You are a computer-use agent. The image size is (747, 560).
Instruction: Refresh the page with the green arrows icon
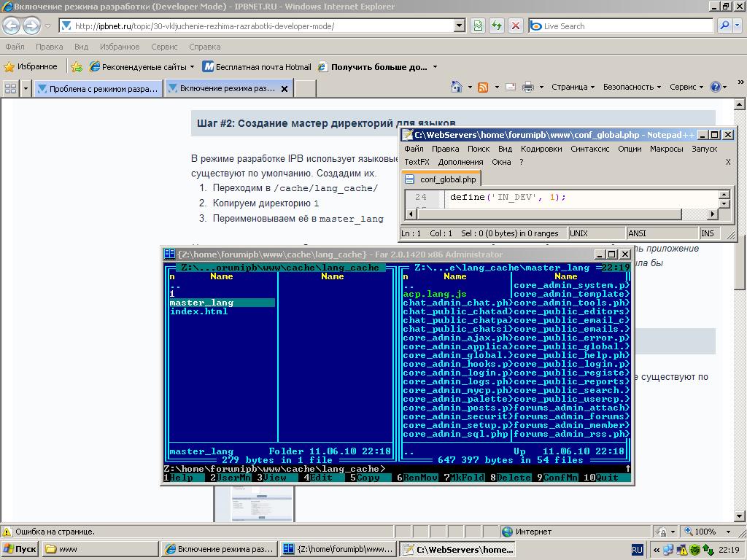pyautogui.click(x=496, y=26)
